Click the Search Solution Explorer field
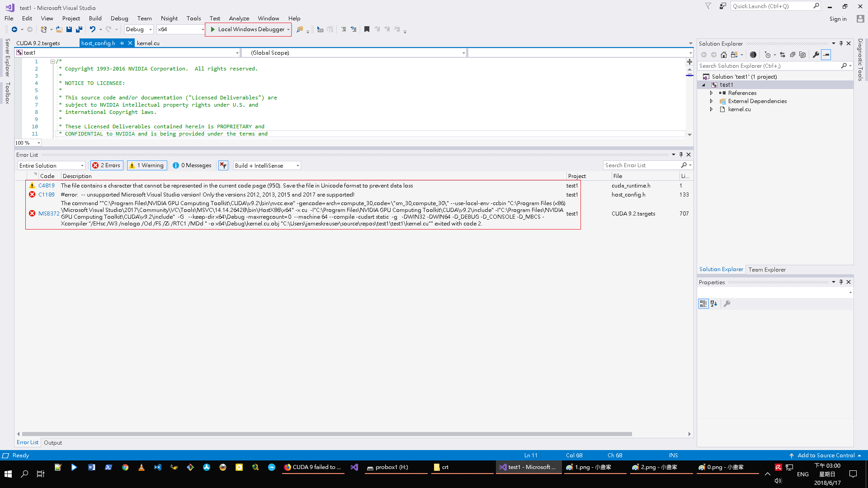 (769, 66)
